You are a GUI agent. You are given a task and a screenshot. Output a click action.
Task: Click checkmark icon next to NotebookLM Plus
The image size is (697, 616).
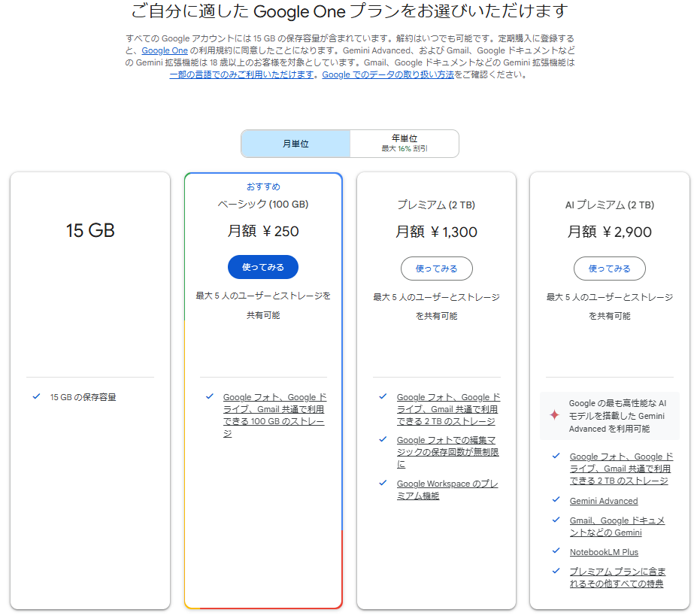pyautogui.click(x=556, y=551)
